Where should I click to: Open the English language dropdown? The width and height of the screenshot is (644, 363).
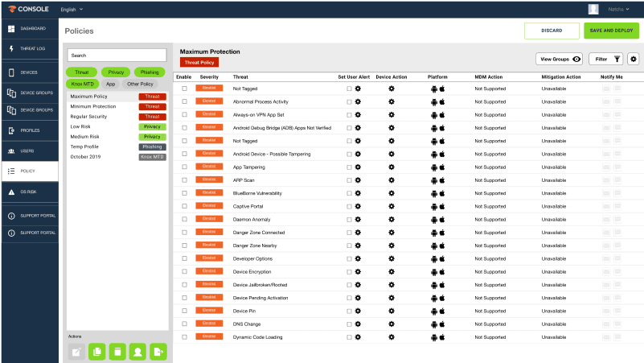click(x=73, y=10)
